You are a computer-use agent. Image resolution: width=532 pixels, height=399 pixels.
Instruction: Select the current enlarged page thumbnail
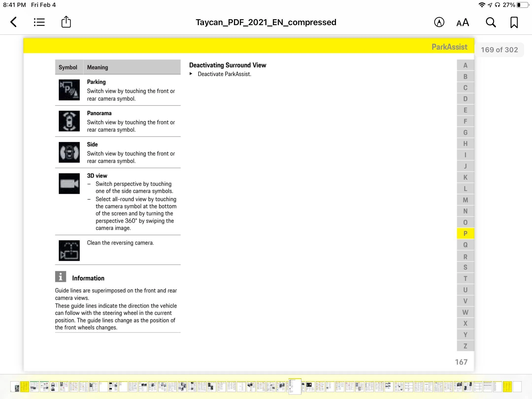(295, 386)
